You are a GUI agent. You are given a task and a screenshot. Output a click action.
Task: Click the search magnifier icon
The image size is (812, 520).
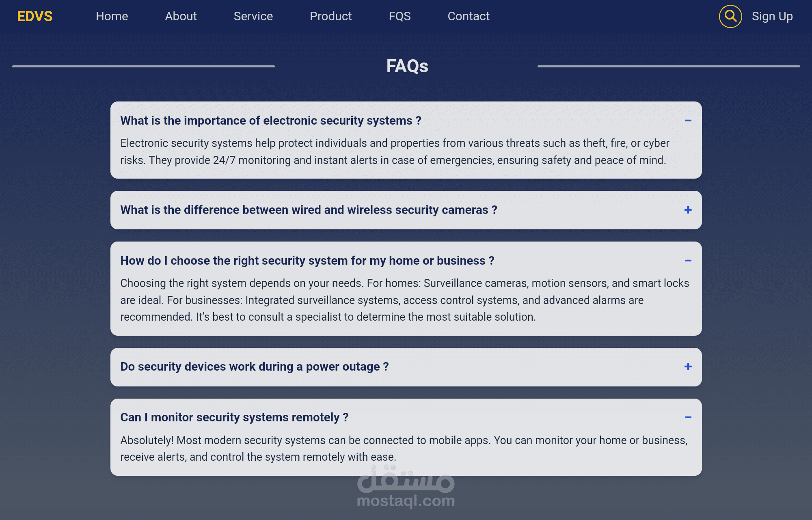click(730, 16)
